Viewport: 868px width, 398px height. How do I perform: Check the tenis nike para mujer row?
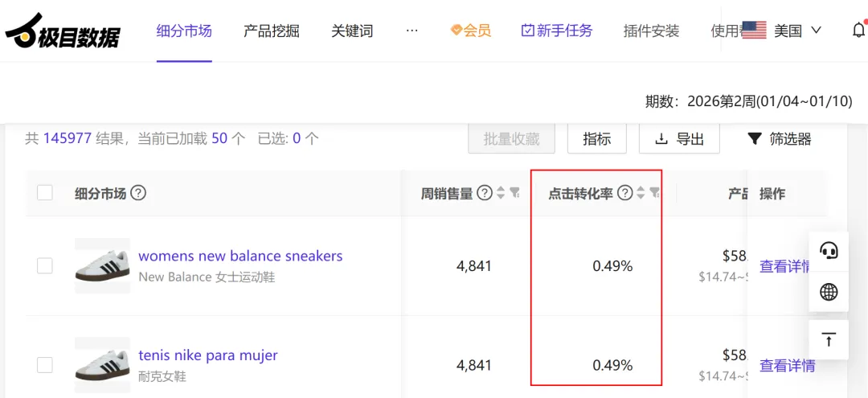click(x=45, y=365)
